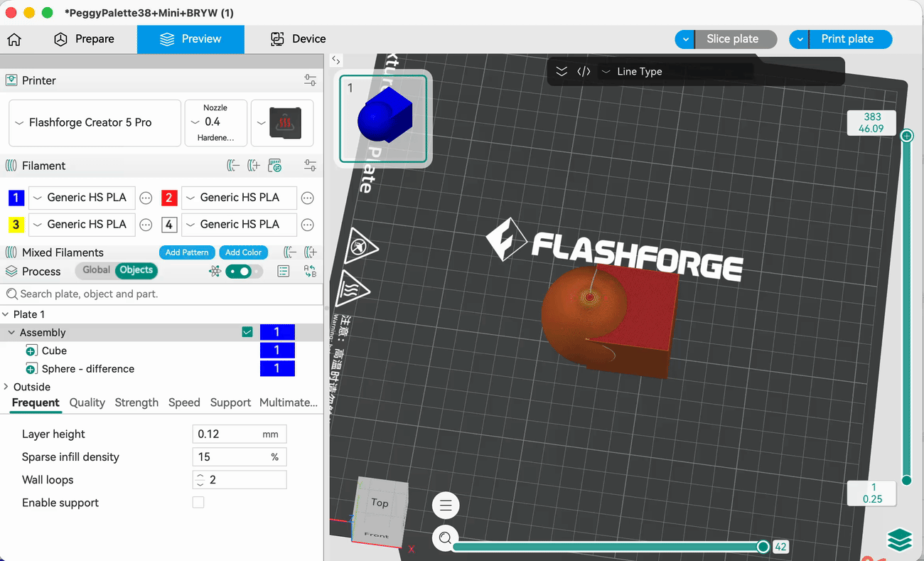The width and height of the screenshot is (924, 561).
Task: Open the Multimaterial settings tab
Action: click(288, 402)
